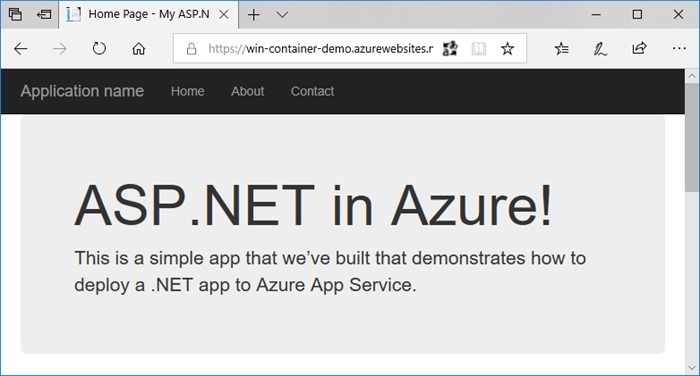Open the translate page icon
Screen dimensions: 700x376
pyautogui.click(x=450, y=49)
